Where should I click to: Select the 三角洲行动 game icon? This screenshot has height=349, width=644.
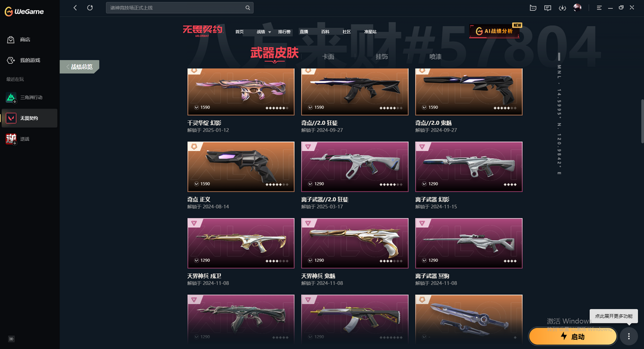pos(11,97)
